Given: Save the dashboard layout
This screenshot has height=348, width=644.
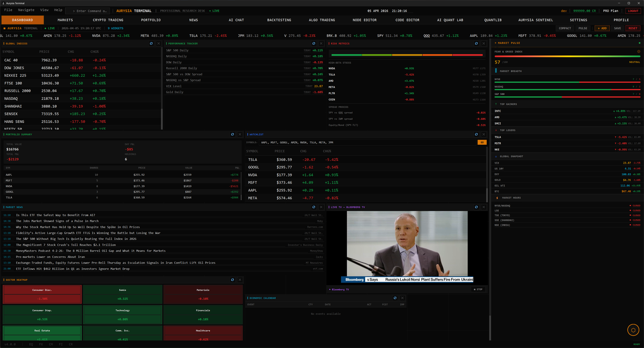Looking at the screenshot, I should click(617, 29).
